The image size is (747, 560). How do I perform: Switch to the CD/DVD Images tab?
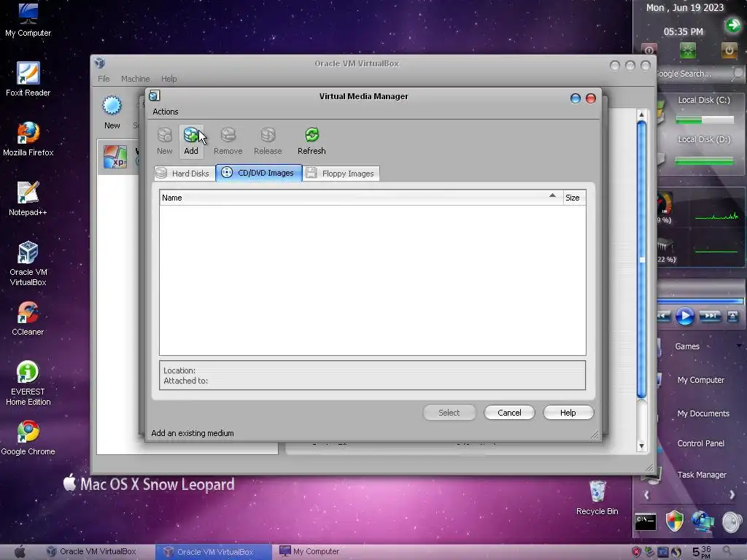pyautogui.click(x=259, y=173)
